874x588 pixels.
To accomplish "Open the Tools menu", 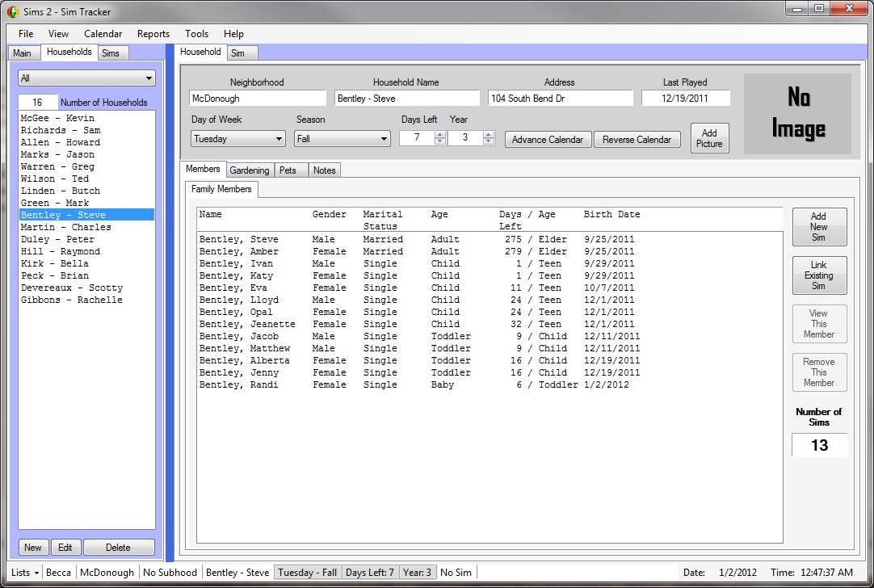I will [x=196, y=34].
